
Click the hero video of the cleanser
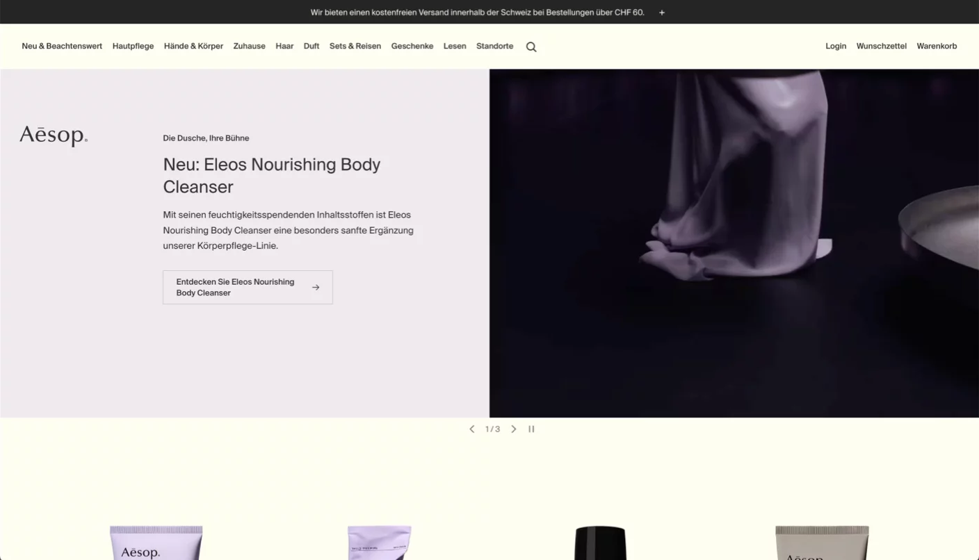point(734,243)
